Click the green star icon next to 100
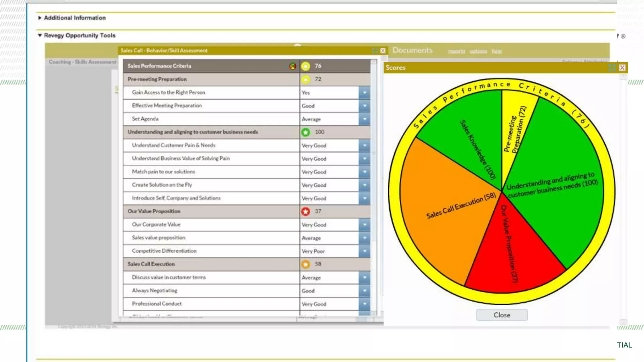 (x=305, y=132)
